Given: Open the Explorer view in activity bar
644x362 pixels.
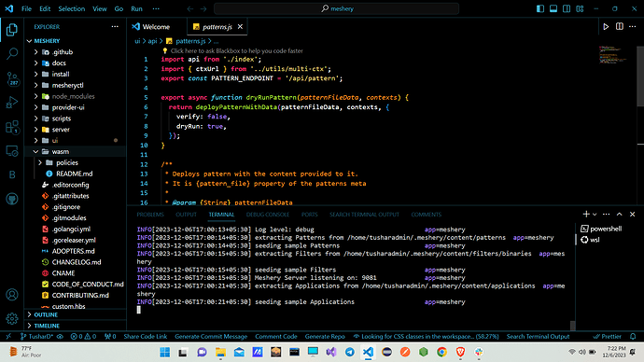Looking at the screenshot, I should click(x=12, y=30).
